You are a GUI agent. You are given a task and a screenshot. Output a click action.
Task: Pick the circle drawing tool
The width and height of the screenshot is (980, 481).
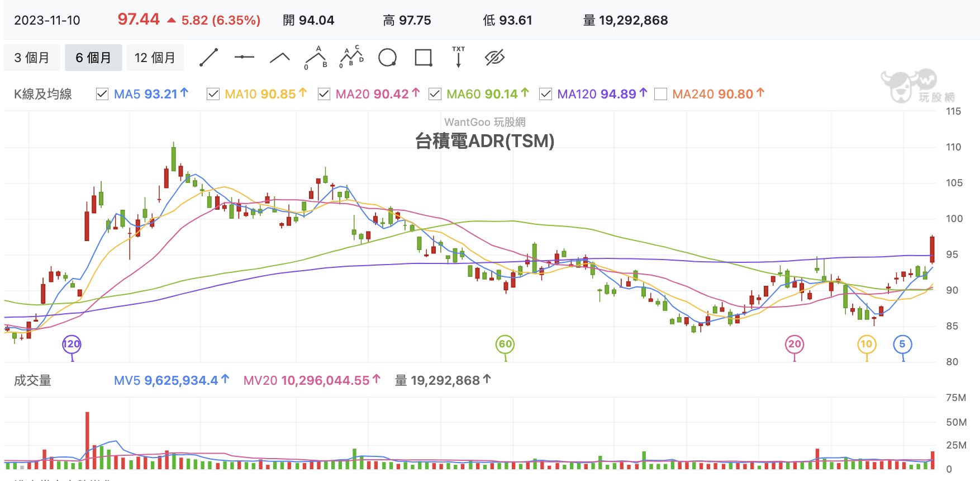[387, 58]
